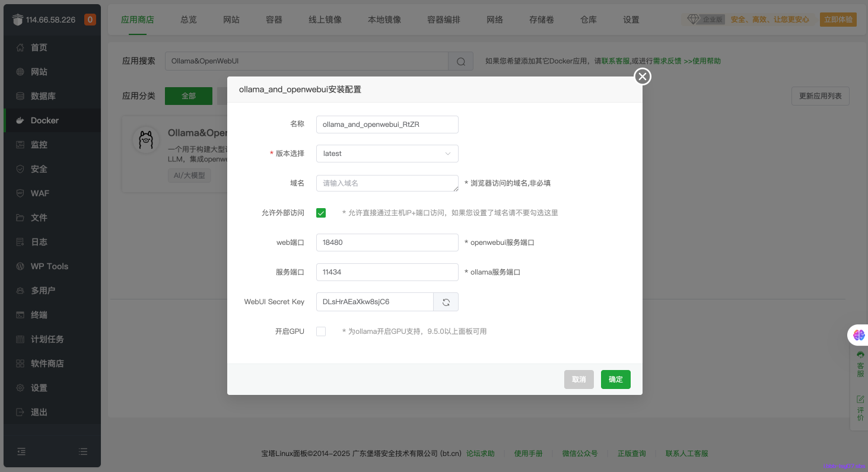
Task: Click the application search magnifier icon
Action: 461,61
